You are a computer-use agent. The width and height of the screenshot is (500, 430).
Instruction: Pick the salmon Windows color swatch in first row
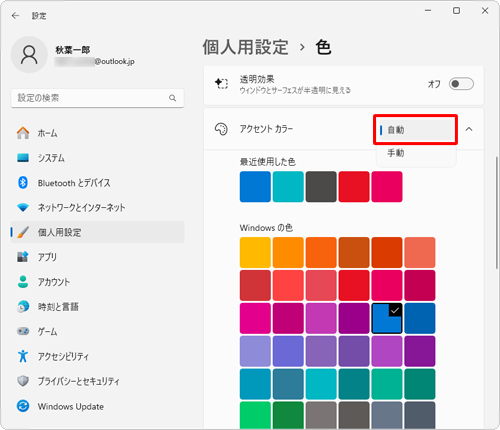pos(420,252)
